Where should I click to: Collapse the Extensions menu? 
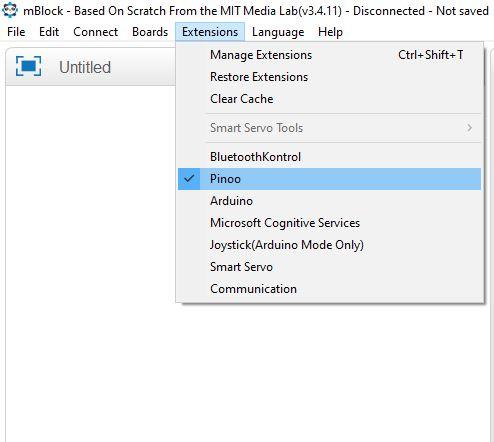210,32
